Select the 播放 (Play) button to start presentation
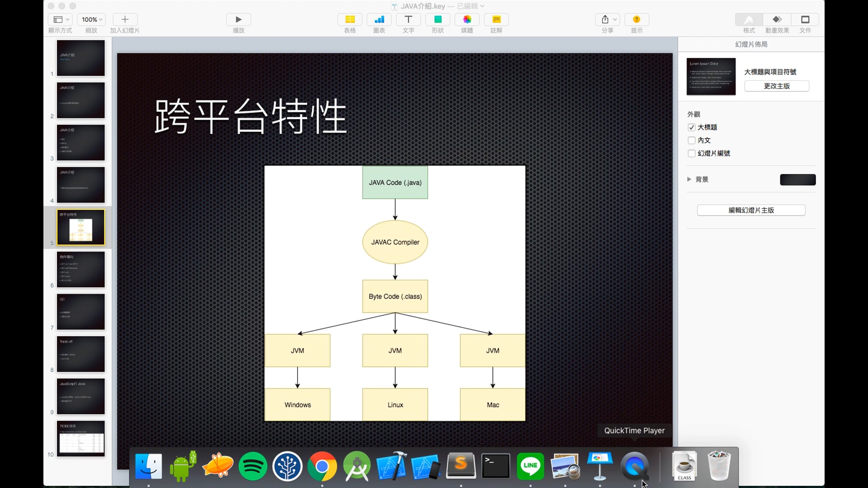 point(238,19)
